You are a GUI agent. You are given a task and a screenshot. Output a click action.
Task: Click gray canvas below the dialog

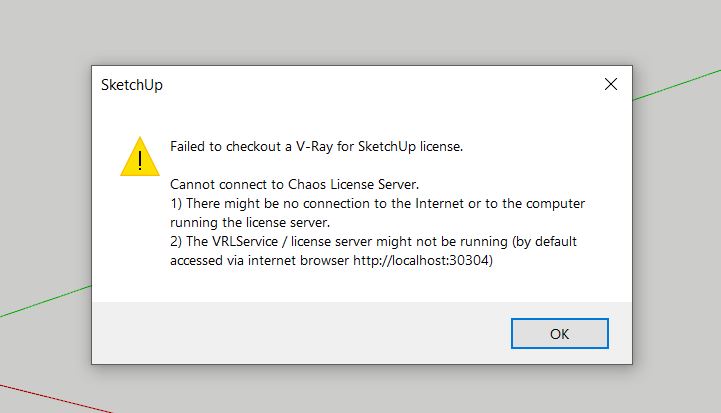pyautogui.click(x=360, y=390)
